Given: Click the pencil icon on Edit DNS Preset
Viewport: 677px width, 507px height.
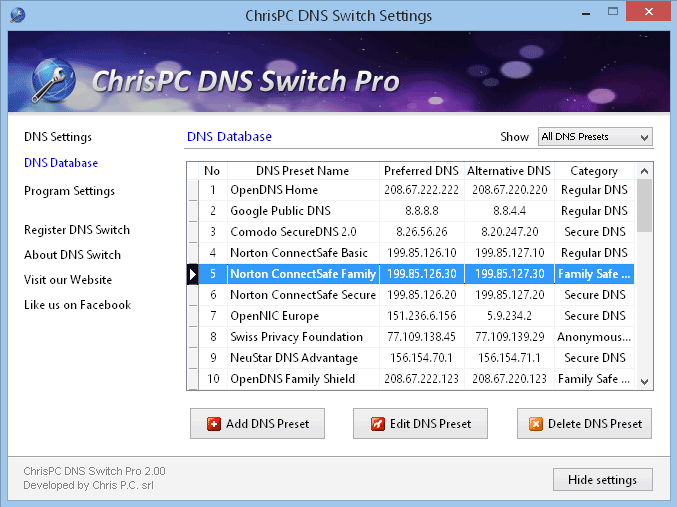Looking at the screenshot, I should click(377, 424).
